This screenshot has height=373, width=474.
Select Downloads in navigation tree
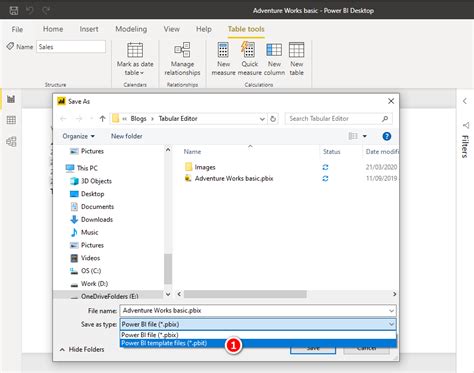point(92,220)
